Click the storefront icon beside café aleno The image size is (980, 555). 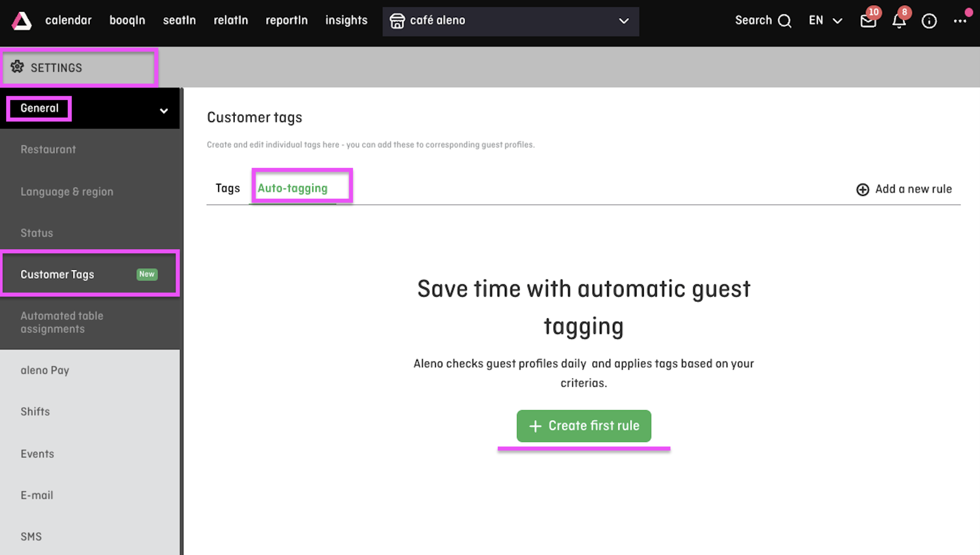tap(398, 20)
